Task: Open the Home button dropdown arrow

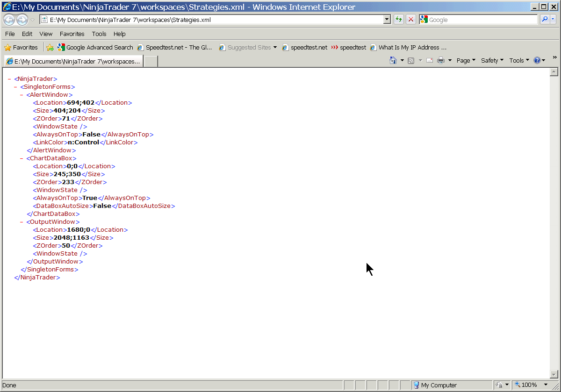Action: 402,60
